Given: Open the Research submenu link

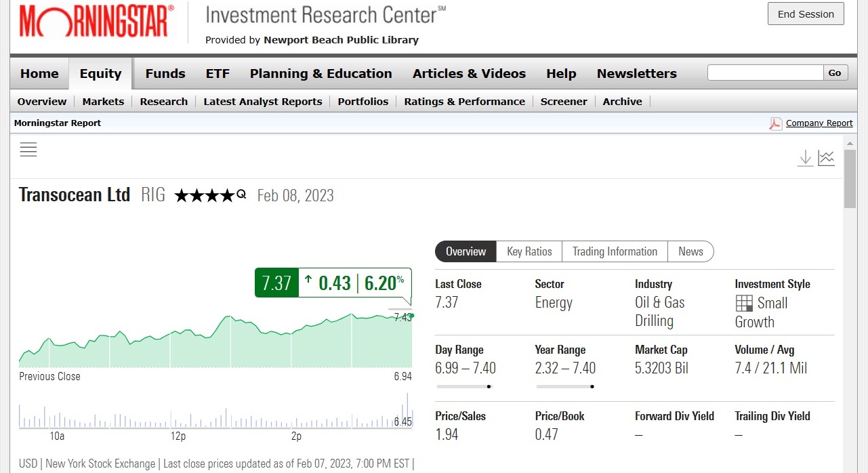Looking at the screenshot, I should click(x=164, y=102).
